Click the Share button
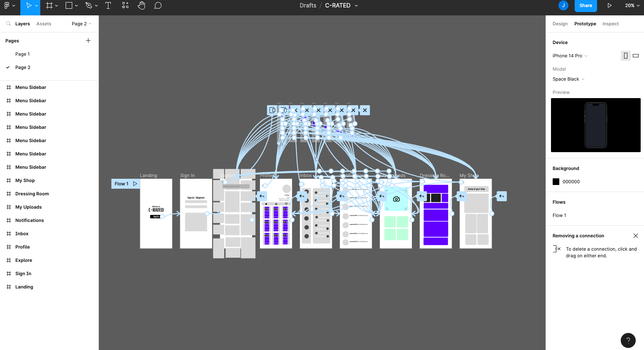The width and height of the screenshot is (644, 350). tap(585, 5)
